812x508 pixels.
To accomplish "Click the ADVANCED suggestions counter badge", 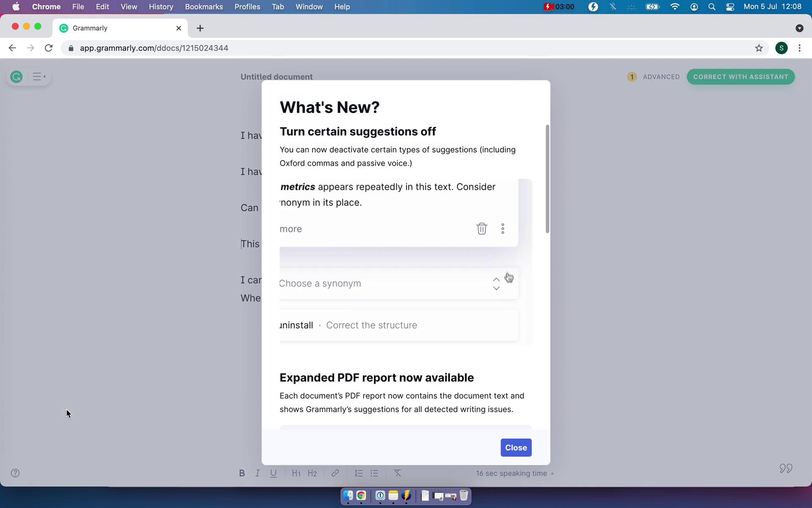I will [631, 77].
